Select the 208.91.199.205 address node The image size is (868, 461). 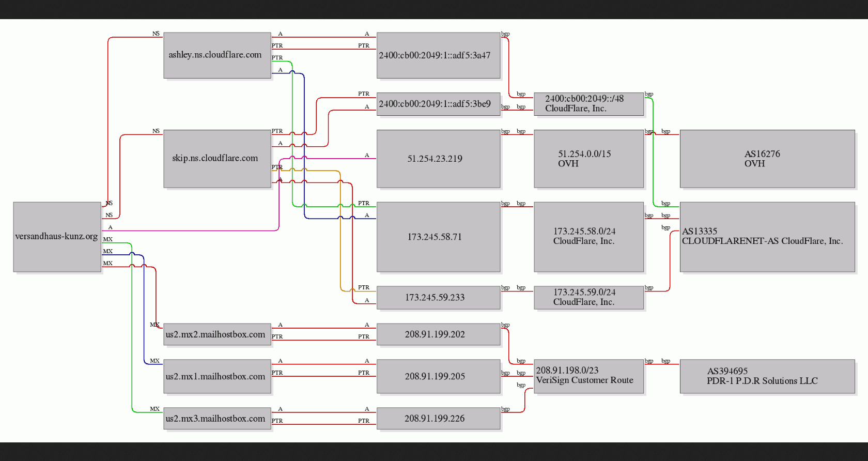click(438, 376)
